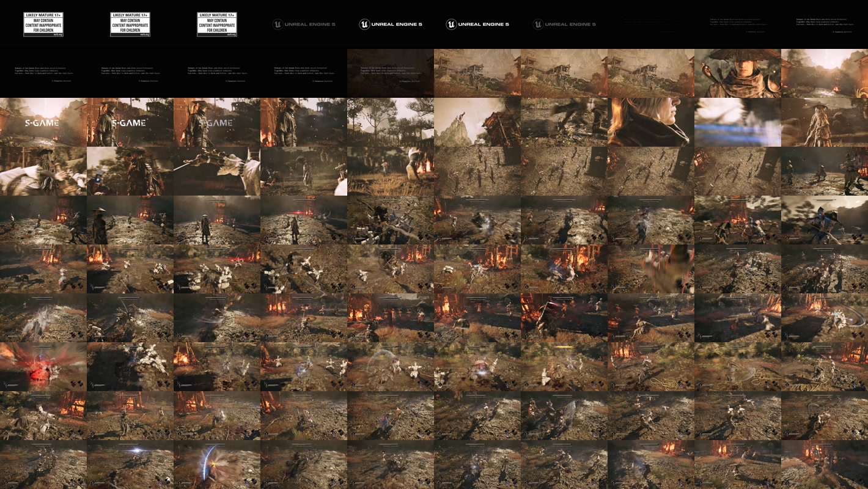Click the blonde hair close-up frame
Viewport: 868px width, 489px height.
(x=651, y=122)
